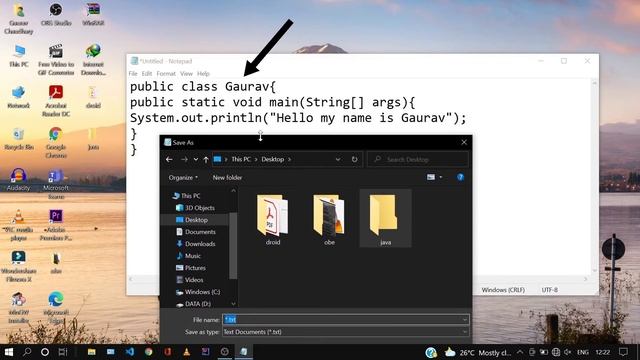This screenshot has width=640, height=360.
Task: Open the File menu in Notepad
Action: coord(133,73)
